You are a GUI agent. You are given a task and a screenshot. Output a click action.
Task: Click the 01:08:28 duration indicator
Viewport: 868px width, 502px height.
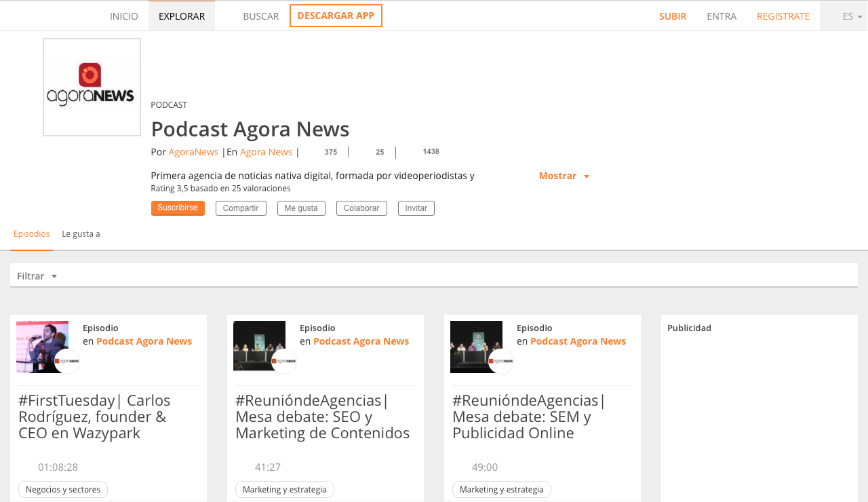pyautogui.click(x=58, y=467)
